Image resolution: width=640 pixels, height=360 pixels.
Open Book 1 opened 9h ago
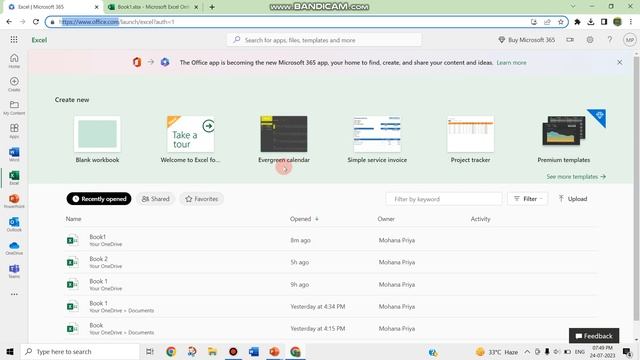tap(330, 284)
